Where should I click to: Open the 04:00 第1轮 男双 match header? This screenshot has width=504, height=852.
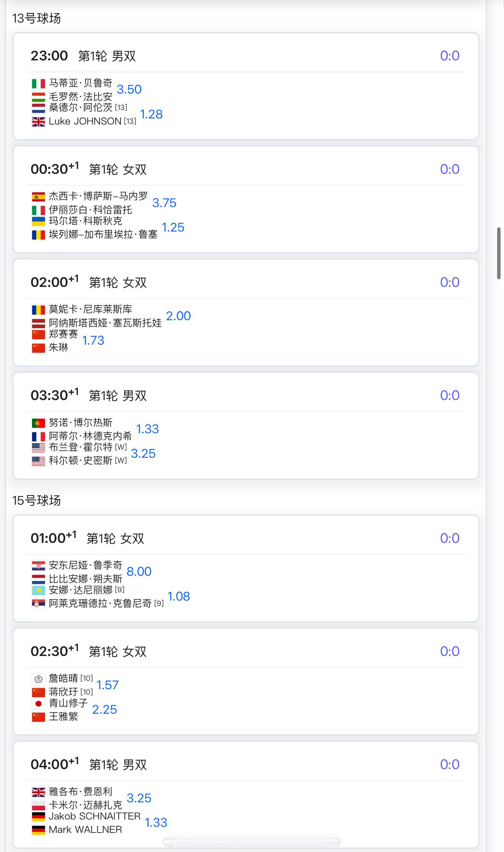point(246,764)
